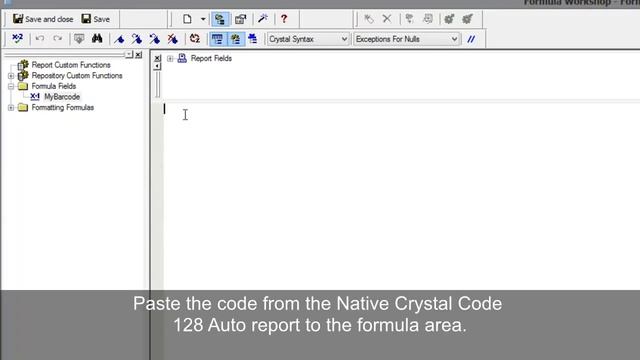Screen dimensions: 640x360
Task: Click the Redo arrow icon
Action: [58, 39]
